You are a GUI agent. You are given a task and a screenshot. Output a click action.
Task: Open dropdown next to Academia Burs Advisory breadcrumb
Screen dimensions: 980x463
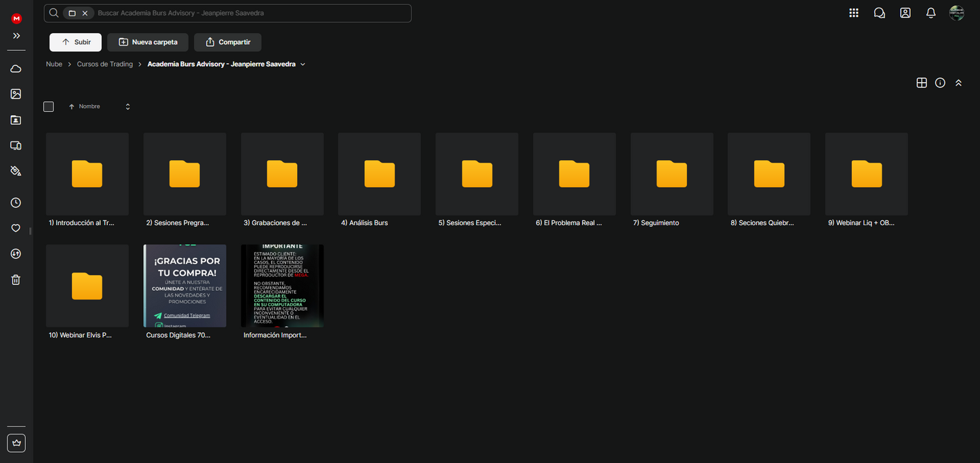(302, 64)
